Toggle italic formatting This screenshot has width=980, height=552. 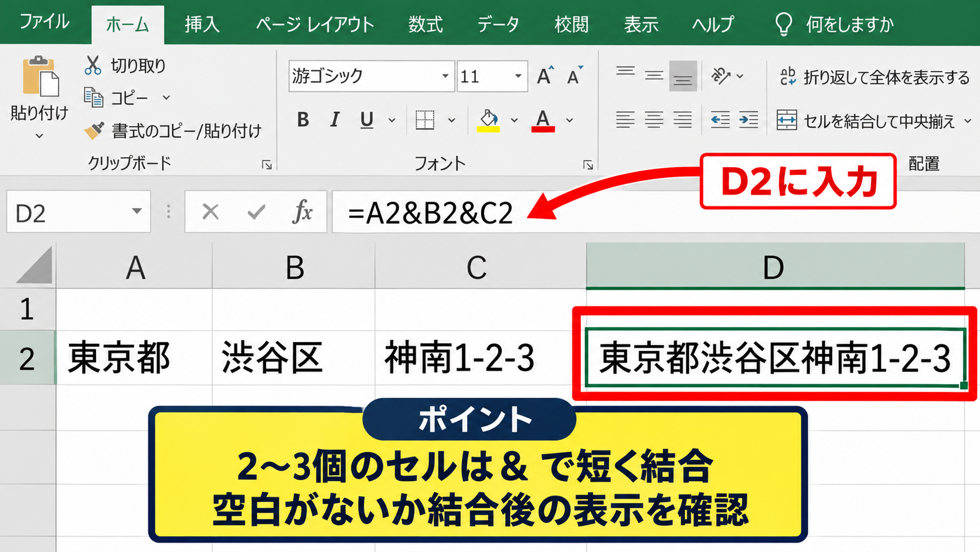[335, 120]
